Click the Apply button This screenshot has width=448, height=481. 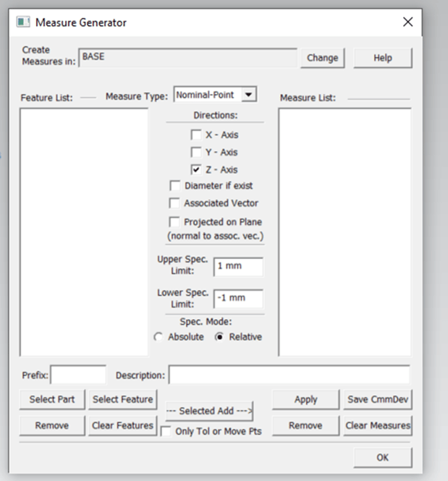coord(305,399)
